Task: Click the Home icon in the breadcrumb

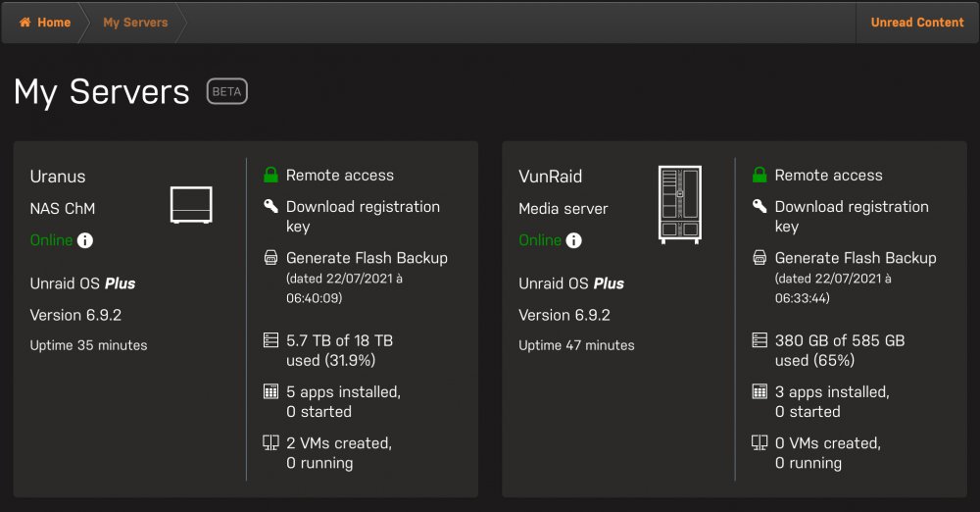Action: (x=25, y=23)
